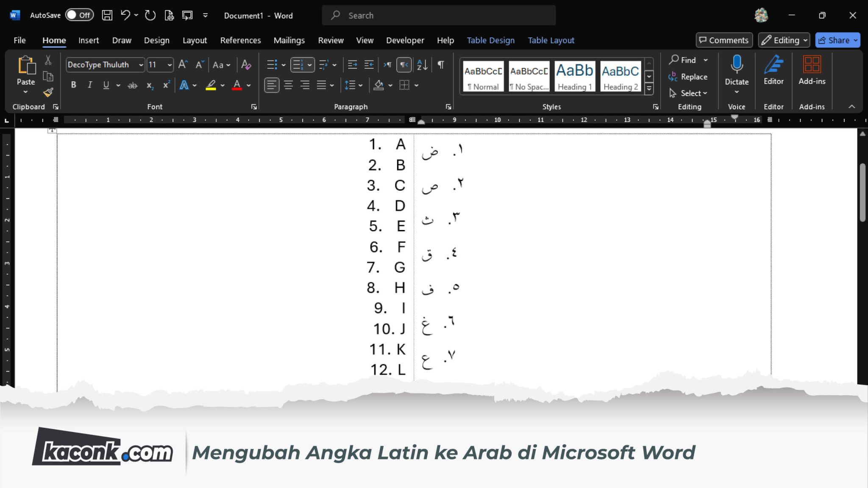Choose a new font color from the red swatch
Viewport: 868px width, 488px height.
pos(237,85)
